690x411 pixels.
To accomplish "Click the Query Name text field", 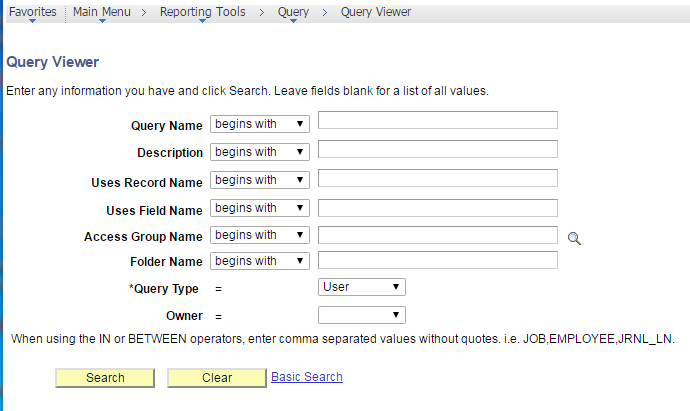I will click(438, 120).
